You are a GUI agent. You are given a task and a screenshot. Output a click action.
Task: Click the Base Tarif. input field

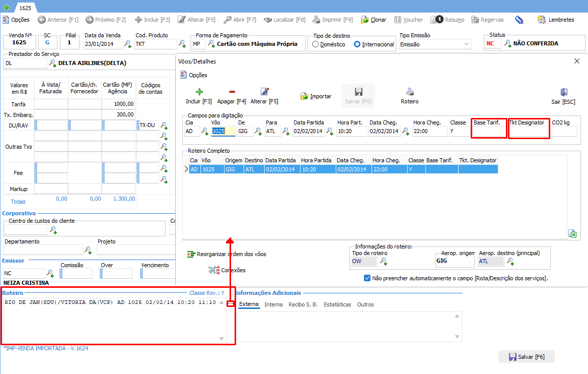489,132
